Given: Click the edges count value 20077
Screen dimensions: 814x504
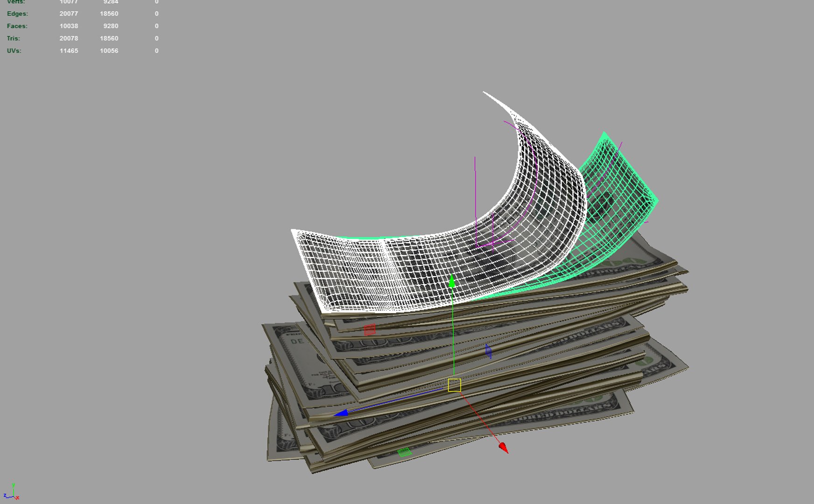Looking at the screenshot, I should pos(69,14).
